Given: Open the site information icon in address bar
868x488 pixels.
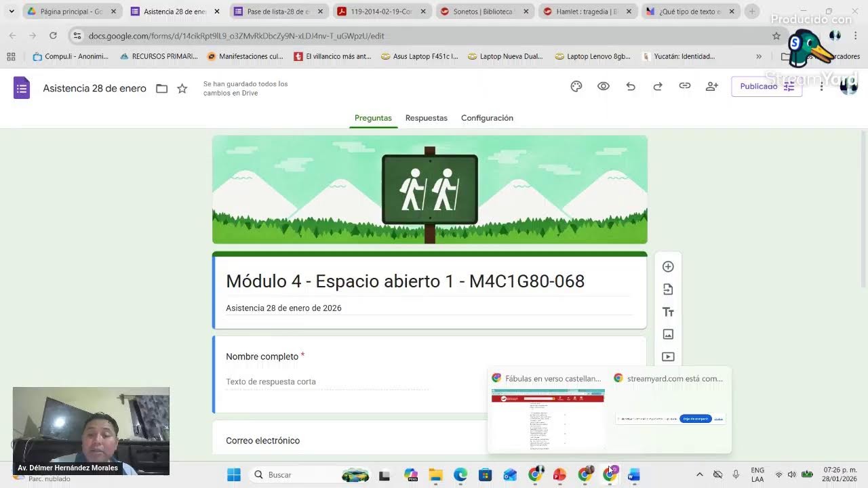Looking at the screenshot, I should click(x=77, y=36).
